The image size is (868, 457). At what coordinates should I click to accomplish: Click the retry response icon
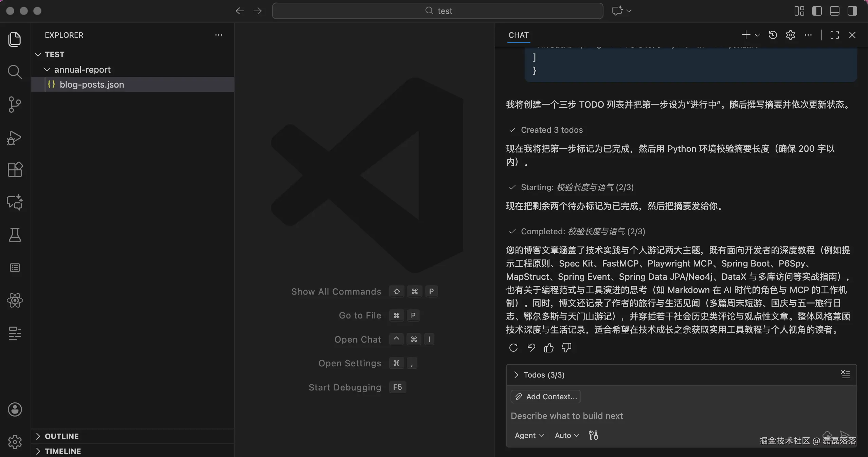513,348
